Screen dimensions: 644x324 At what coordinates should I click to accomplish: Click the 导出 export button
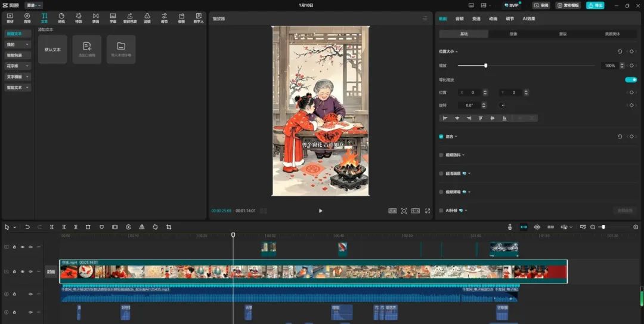coord(595,5)
